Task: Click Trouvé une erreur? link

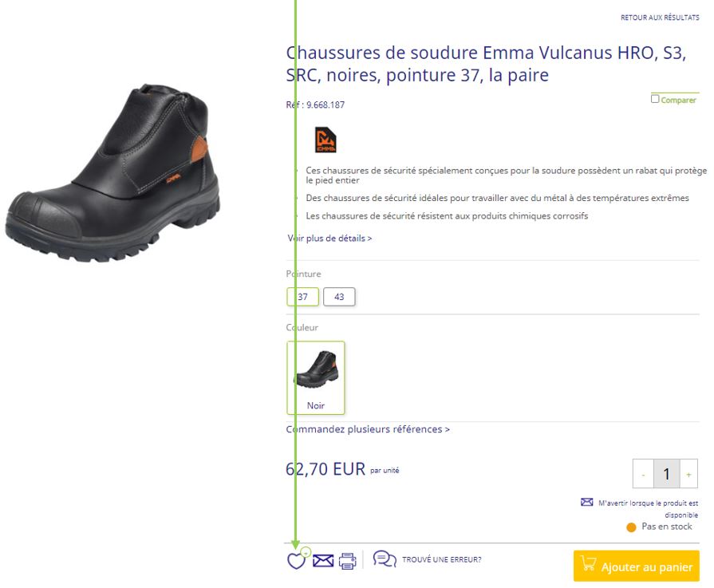Action: pos(441,560)
